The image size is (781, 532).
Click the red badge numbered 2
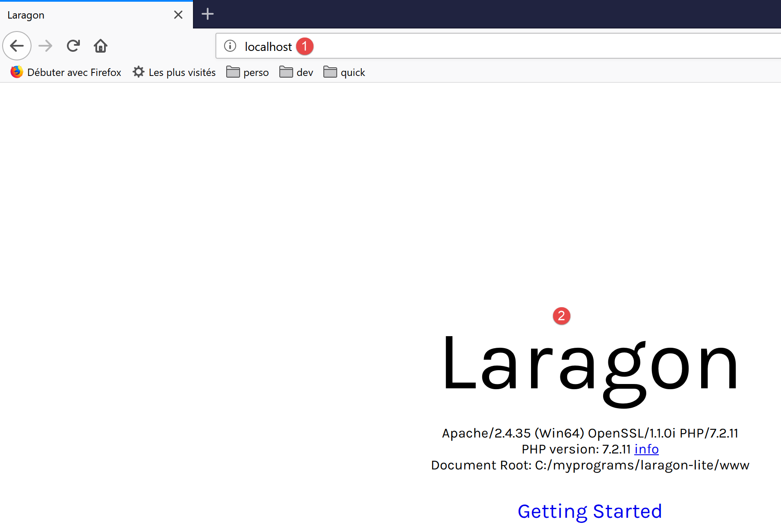tap(561, 316)
